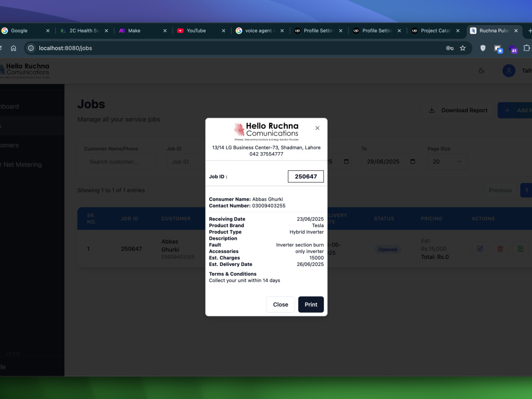The height and width of the screenshot is (399, 532).
Task: Click the Download Report button
Action: point(458,110)
